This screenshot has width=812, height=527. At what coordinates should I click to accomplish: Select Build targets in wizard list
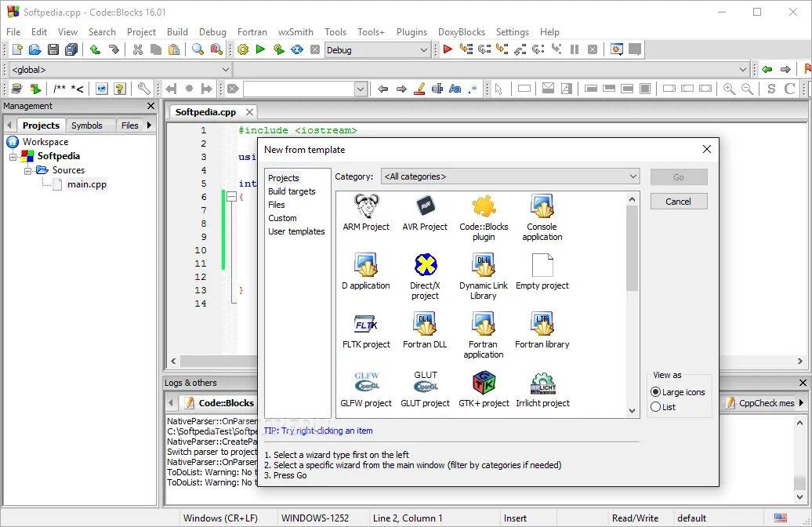click(x=292, y=191)
